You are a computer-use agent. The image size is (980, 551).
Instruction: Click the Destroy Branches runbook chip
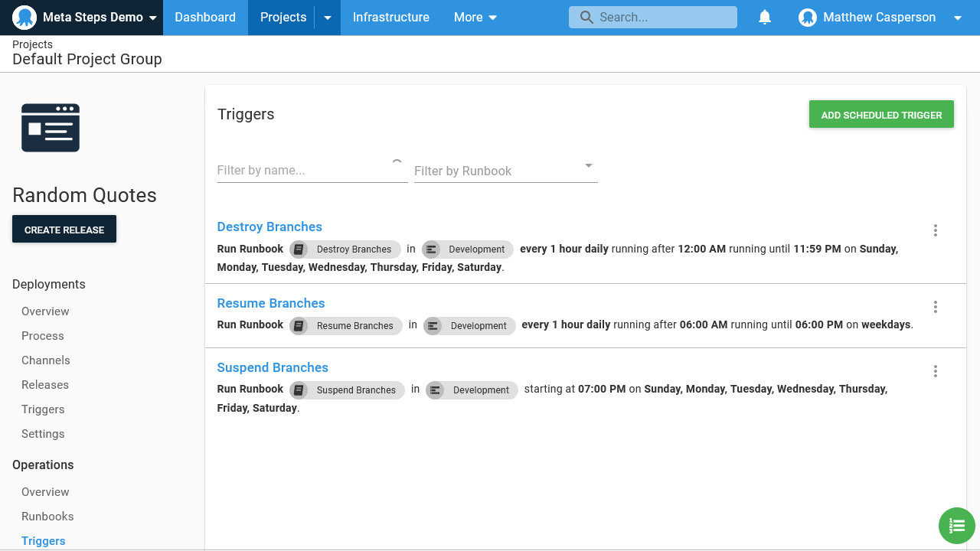(345, 249)
